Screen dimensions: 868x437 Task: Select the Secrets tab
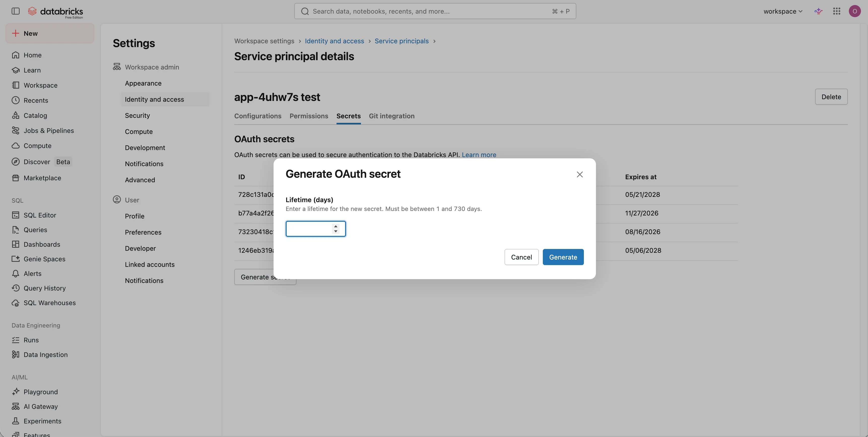(x=348, y=116)
